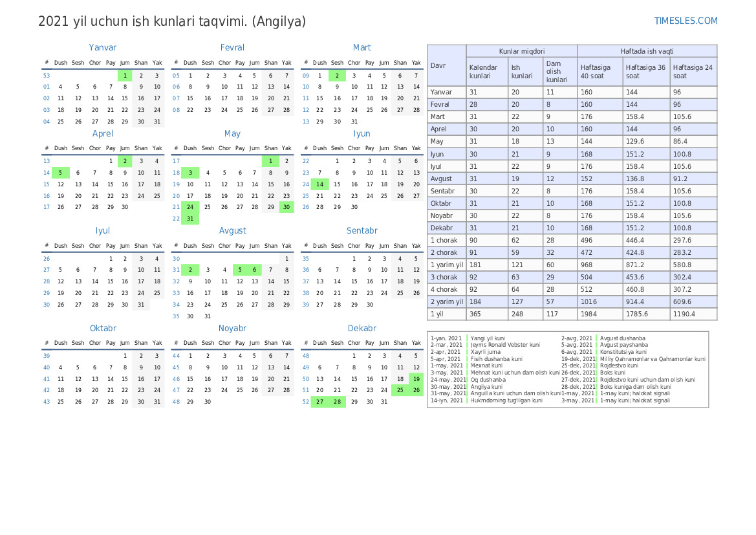The image size is (756, 535).
Task: Click the 'Yangi yil kuni' legend entry
Action: (488, 338)
